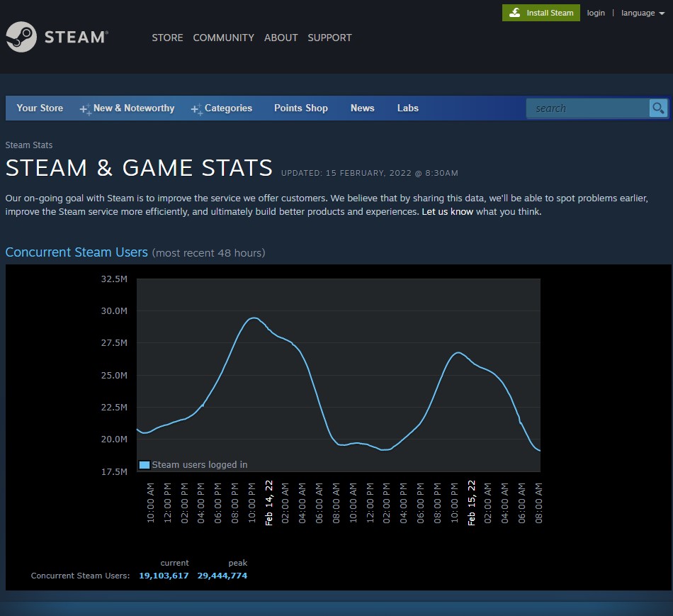Click the Feb 15, 22 axis label

[471, 503]
